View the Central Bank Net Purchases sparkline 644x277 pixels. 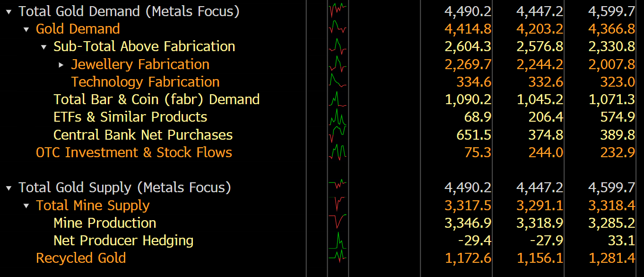pos(338,134)
